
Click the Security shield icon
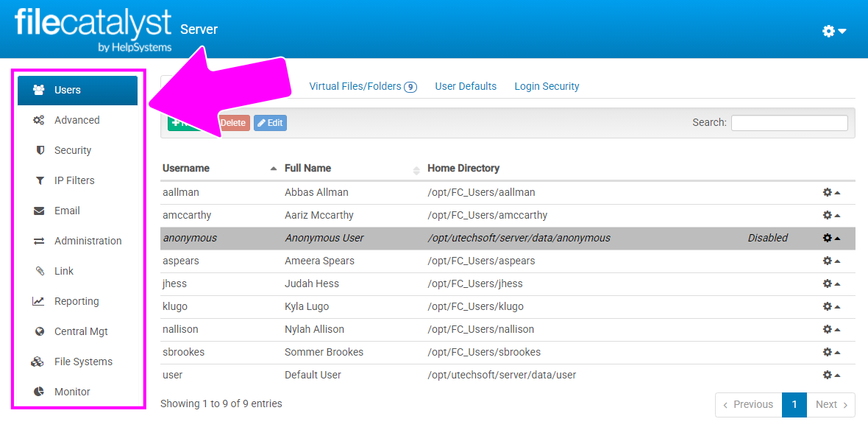[x=39, y=150]
